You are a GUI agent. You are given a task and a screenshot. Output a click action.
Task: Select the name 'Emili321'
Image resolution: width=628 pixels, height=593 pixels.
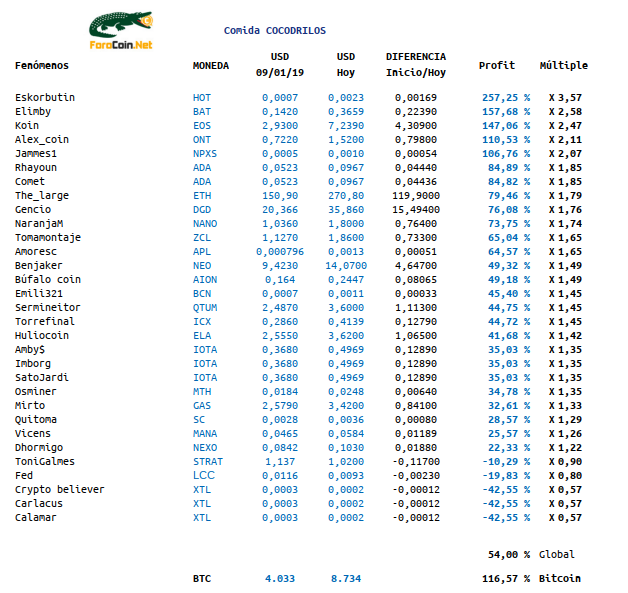(39, 294)
